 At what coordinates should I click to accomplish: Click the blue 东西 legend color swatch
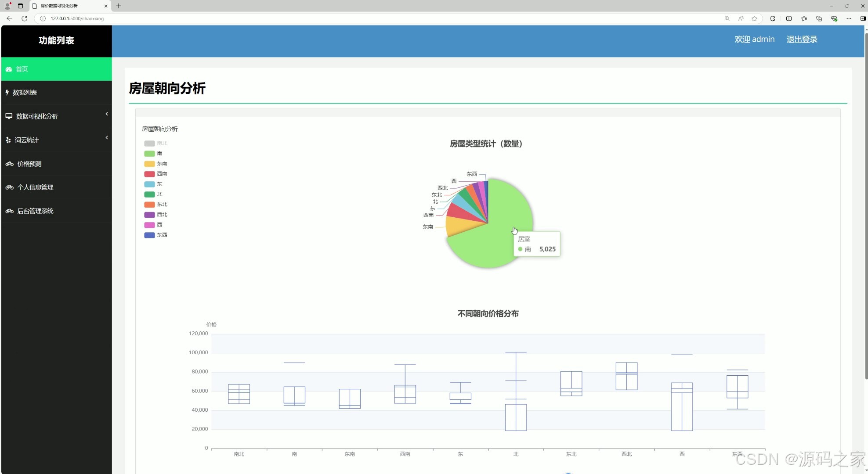(x=149, y=235)
